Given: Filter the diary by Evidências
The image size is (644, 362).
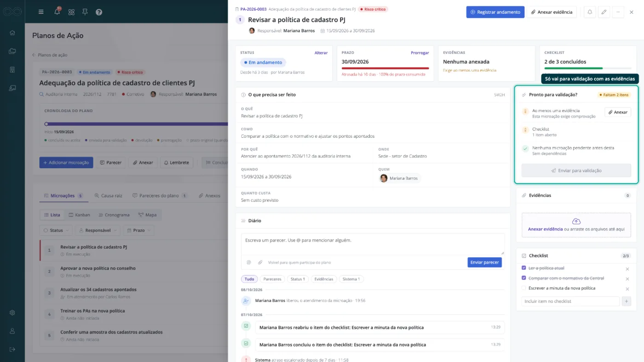Looking at the screenshot, I should pos(324,279).
